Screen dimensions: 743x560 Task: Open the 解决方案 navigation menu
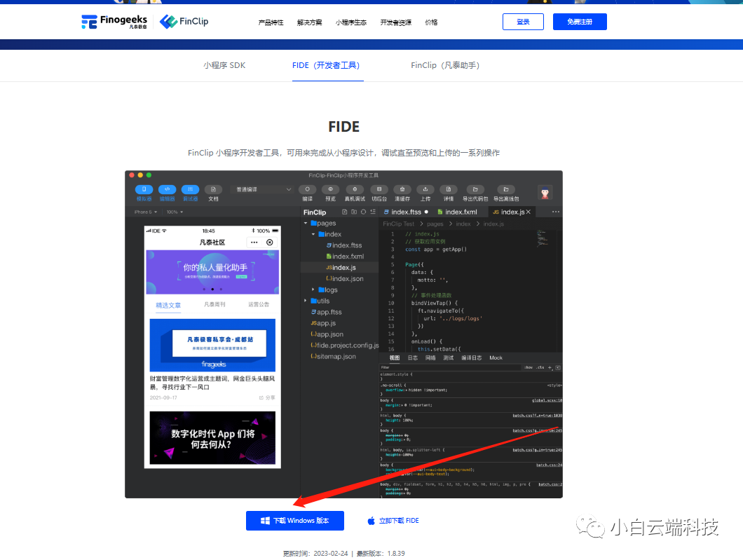pyautogui.click(x=309, y=22)
